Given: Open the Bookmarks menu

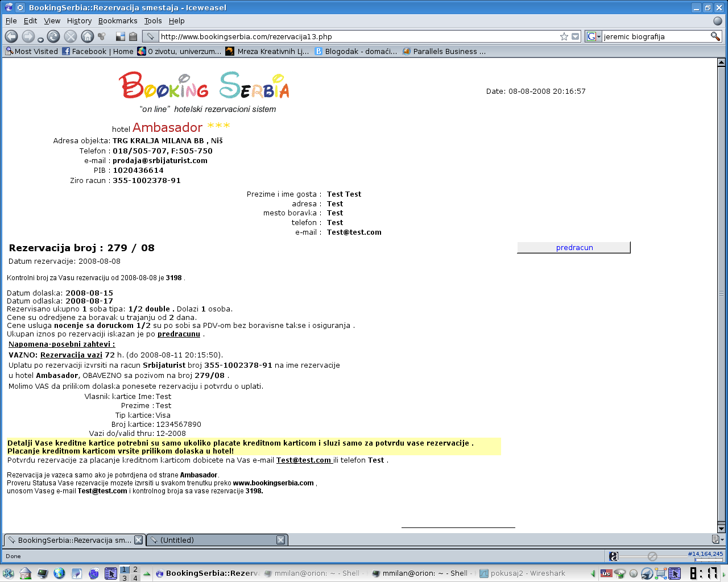Looking at the screenshot, I should pos(118,21).
